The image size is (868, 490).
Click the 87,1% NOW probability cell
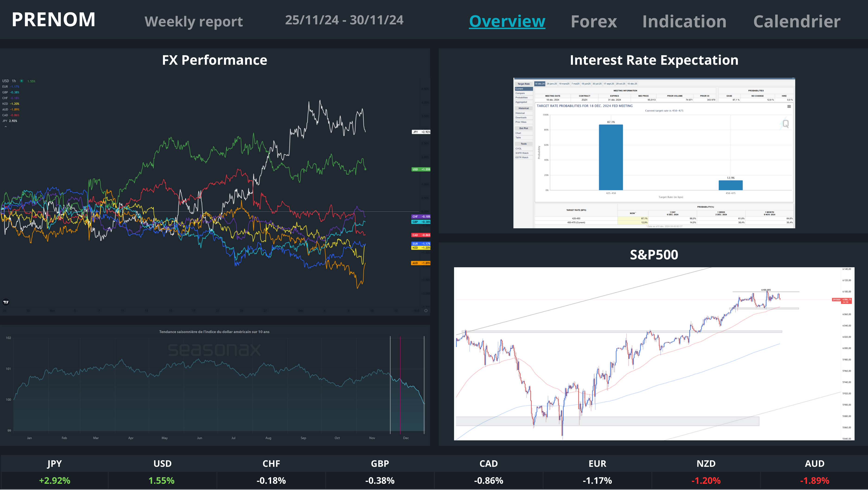pos(633,219)
